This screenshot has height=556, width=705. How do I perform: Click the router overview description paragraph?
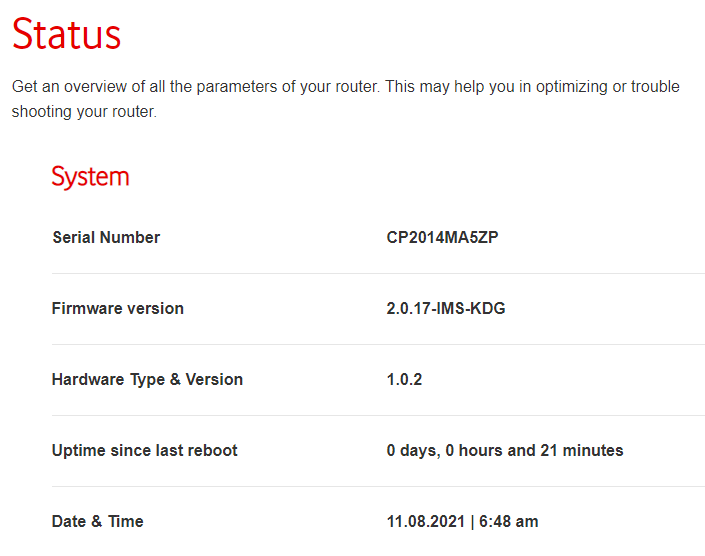point(345,99)
